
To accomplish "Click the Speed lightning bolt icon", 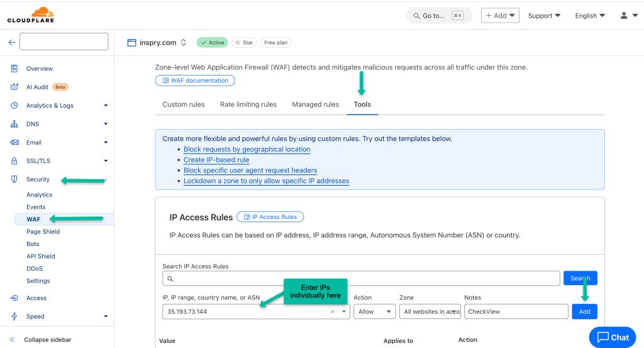I will (x=14, y=317).
